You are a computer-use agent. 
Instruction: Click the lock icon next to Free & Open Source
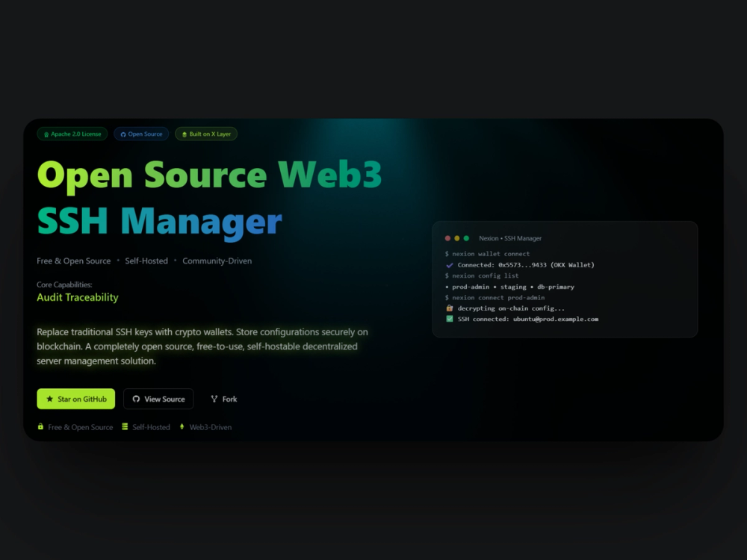point(40,426)
